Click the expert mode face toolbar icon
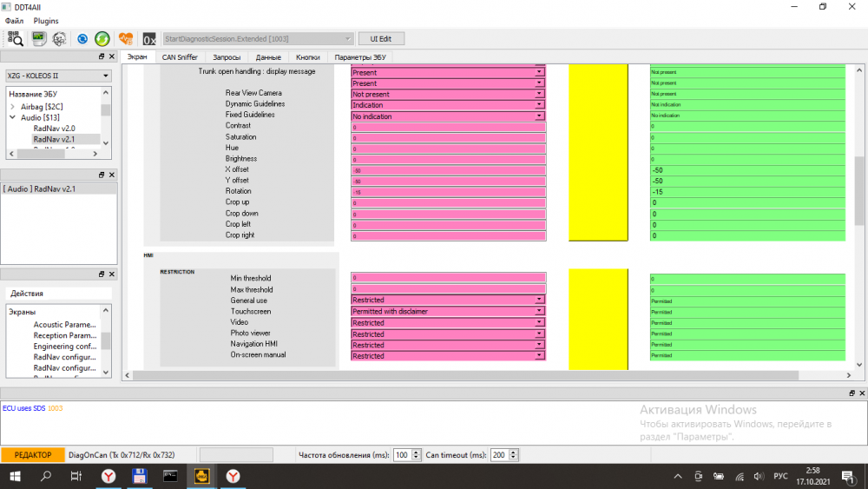868x489 pixels. pos(59,39)
